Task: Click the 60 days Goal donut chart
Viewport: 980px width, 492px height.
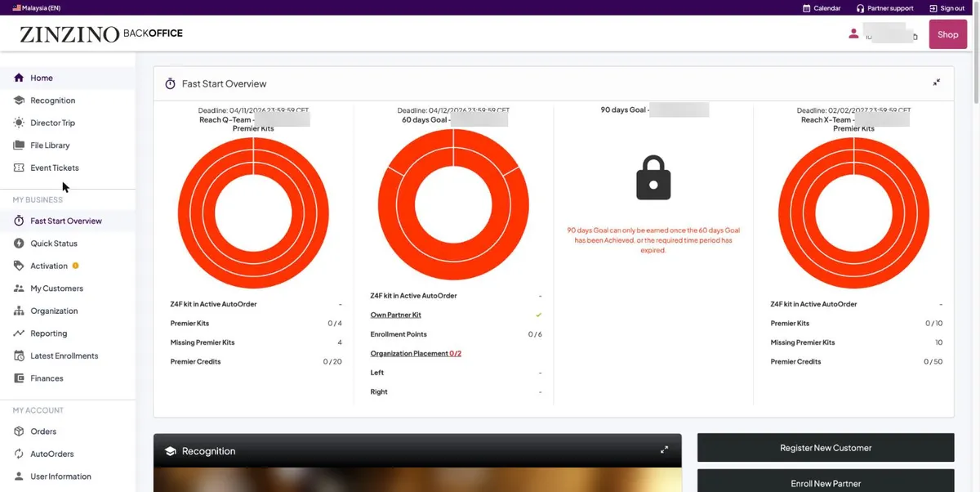Action: coord(453,204)
